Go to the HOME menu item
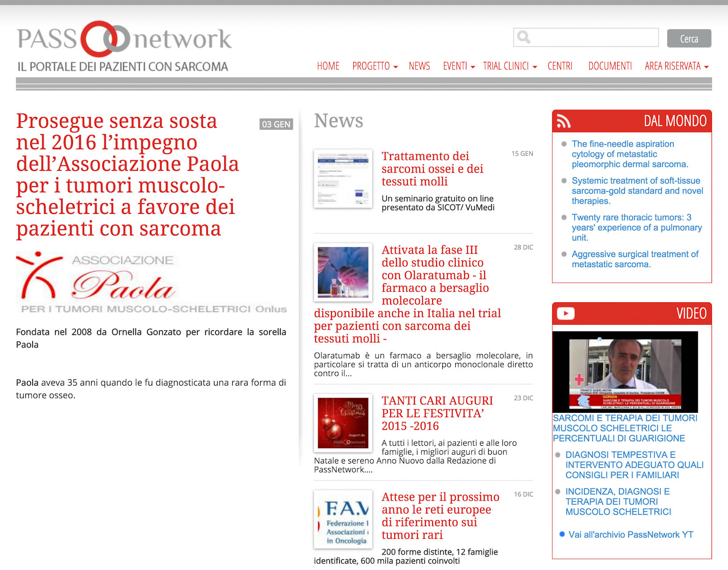This screenshot has width=728, height=570. 328,66
